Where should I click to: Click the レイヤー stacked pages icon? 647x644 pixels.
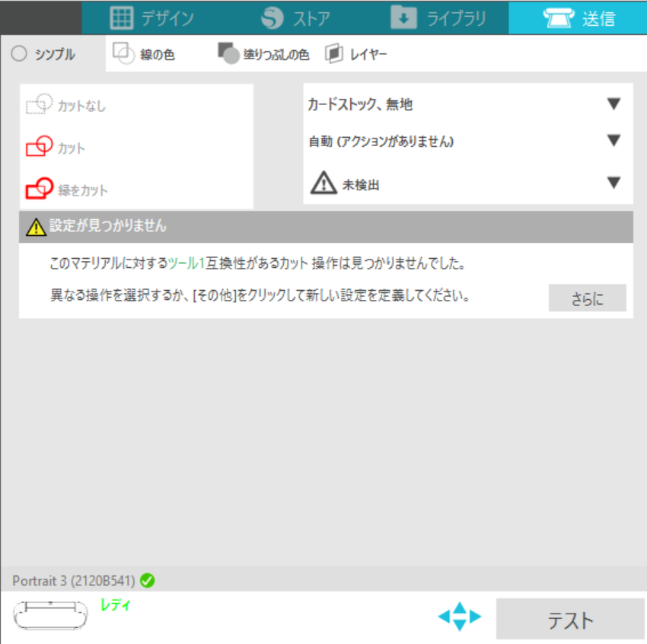334,53
